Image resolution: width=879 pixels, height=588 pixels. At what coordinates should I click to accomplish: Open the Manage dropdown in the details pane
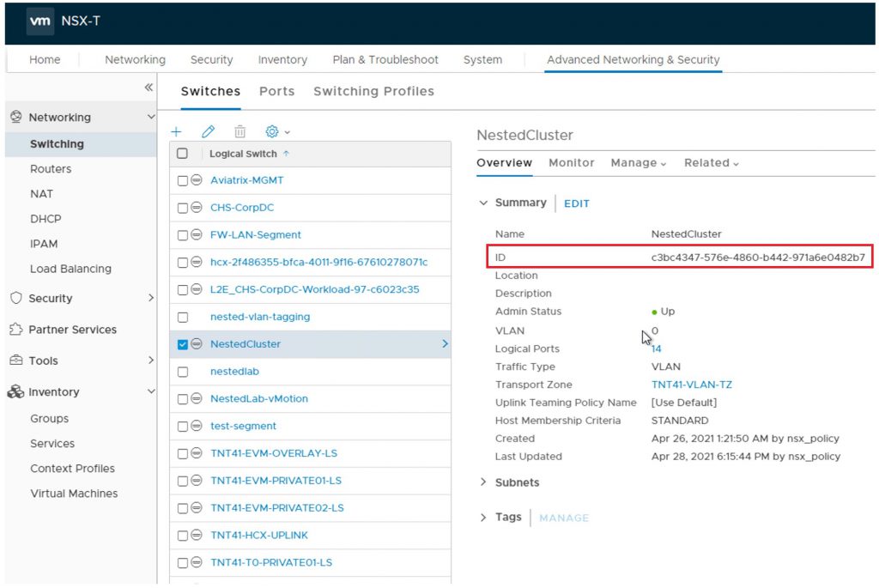[x=638, y=162]
